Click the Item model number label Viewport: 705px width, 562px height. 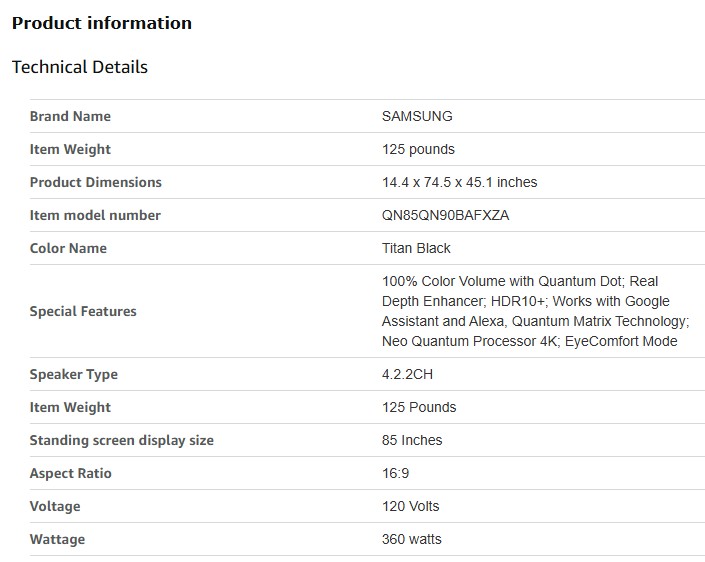(x=95, y=215)
